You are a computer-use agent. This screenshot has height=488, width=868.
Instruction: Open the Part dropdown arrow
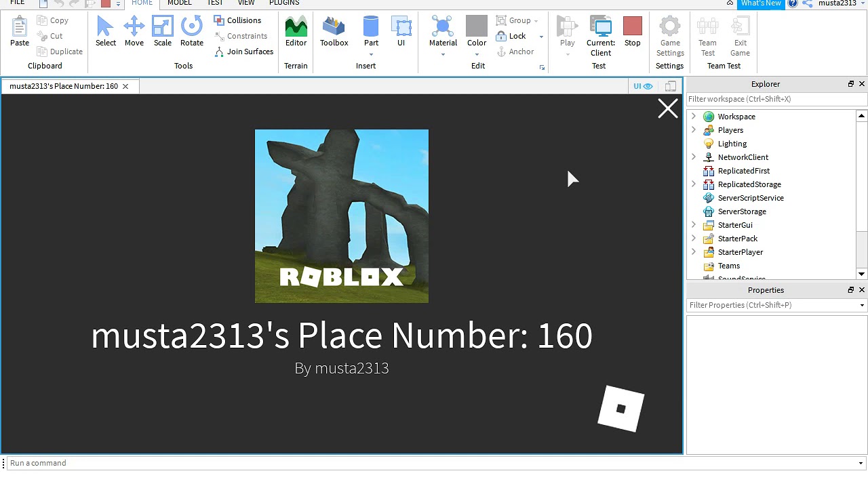371,54
